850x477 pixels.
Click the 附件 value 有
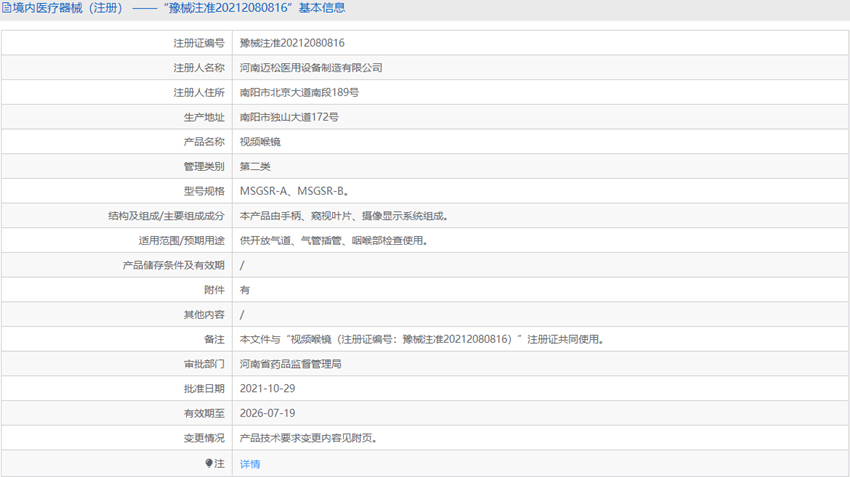point(245,290)
